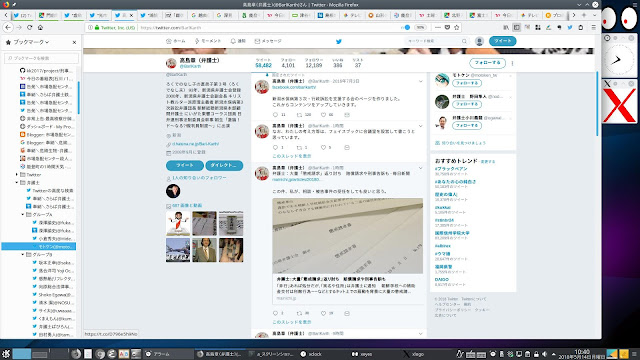Open the DAIGO trend link
This screenshot has height=360, width=640.
(x=442, y=280)
